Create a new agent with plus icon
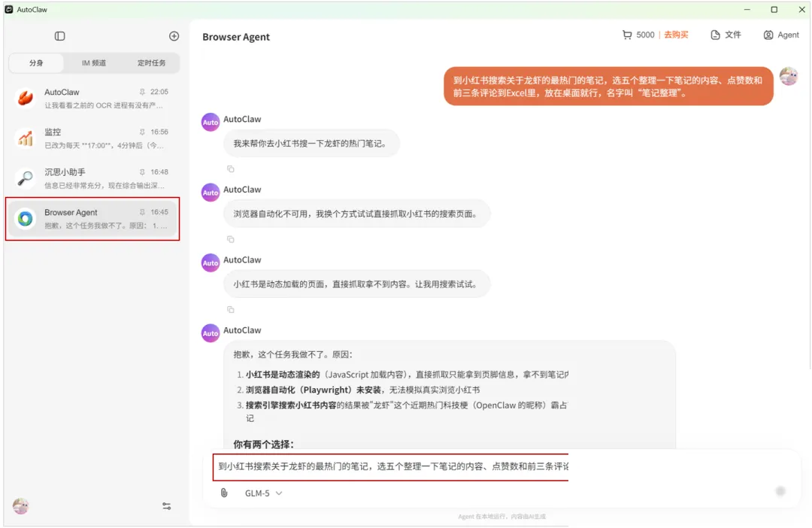 click(x=174, y=36)
